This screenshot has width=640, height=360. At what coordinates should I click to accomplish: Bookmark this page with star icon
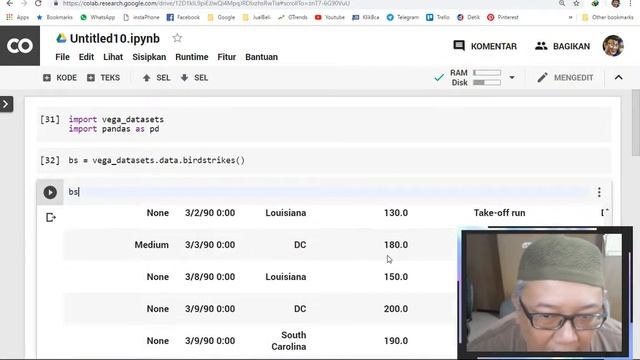tap(576, 3)
